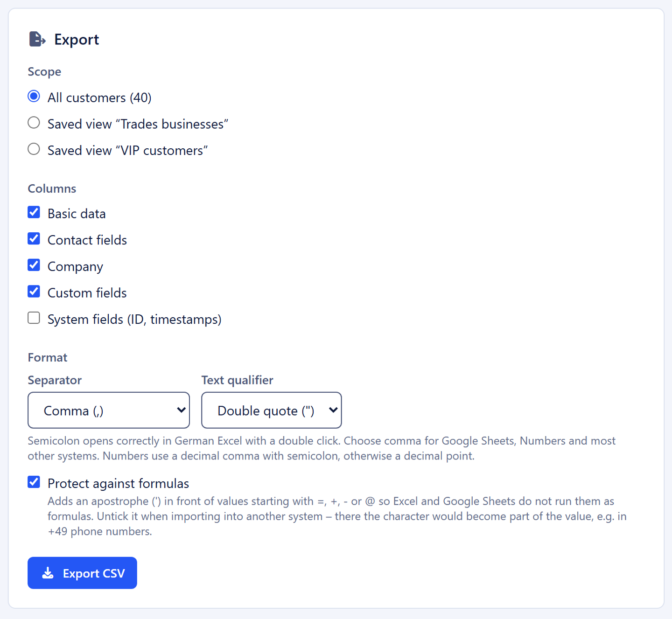Click the "Adds an apostrophe" description text

(337, 516)
